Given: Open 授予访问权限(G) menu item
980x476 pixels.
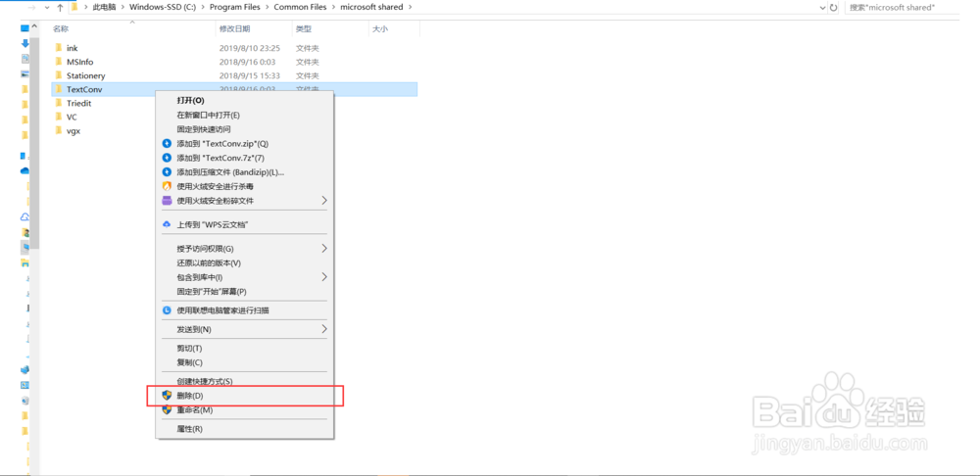Looking at the screenshot, I should (245, 249).
